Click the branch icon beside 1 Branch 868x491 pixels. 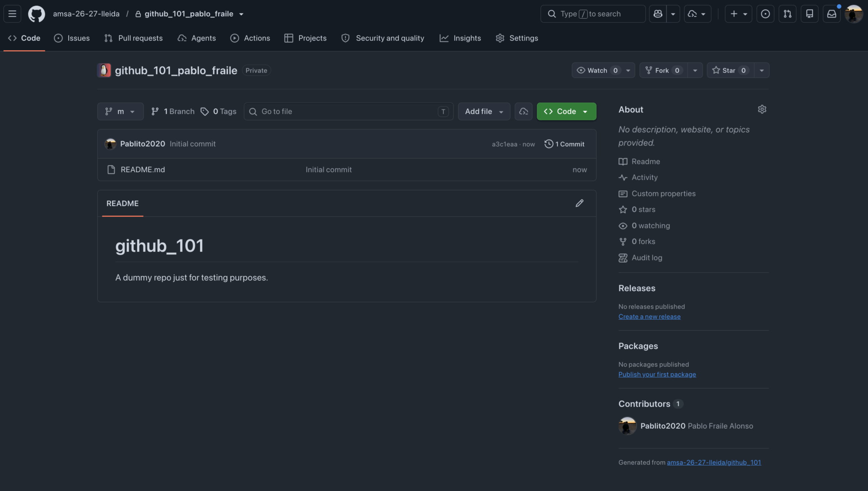click(155, 111)
